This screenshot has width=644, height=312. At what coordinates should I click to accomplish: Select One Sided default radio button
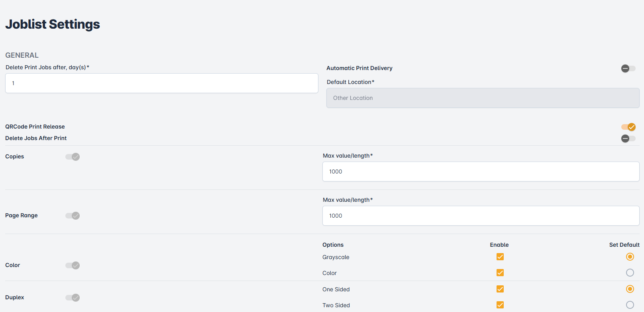(x=630, y=289)
